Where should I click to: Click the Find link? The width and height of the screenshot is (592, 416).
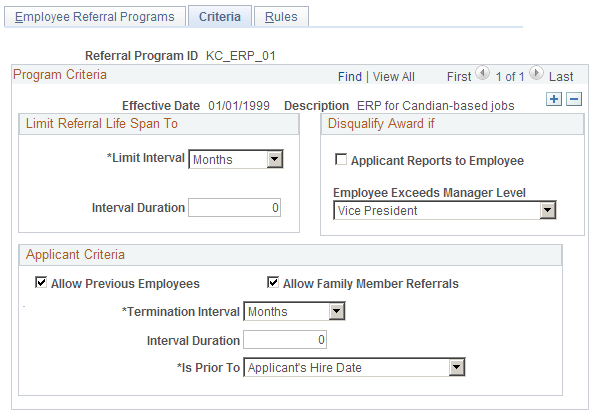coord(350,77)
